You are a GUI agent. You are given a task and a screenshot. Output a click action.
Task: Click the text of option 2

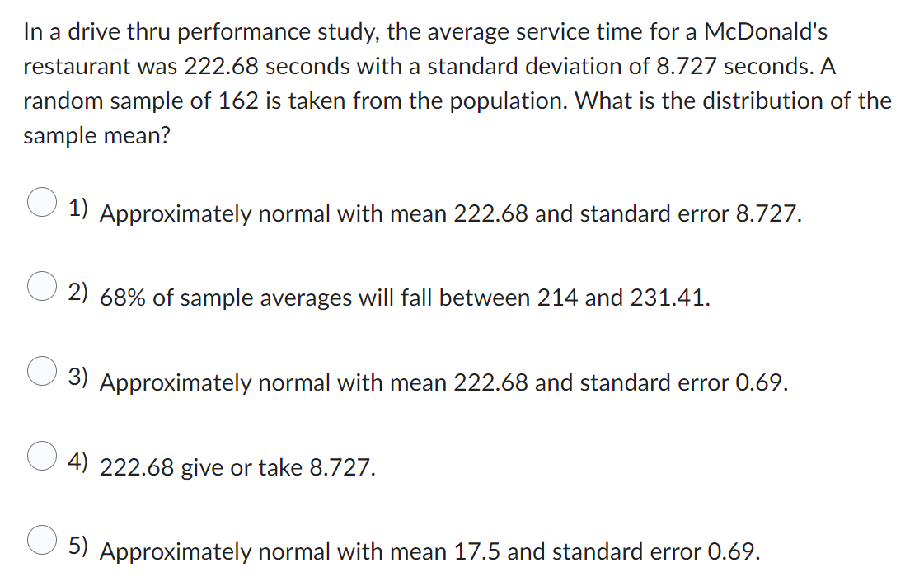pos(405,298)
